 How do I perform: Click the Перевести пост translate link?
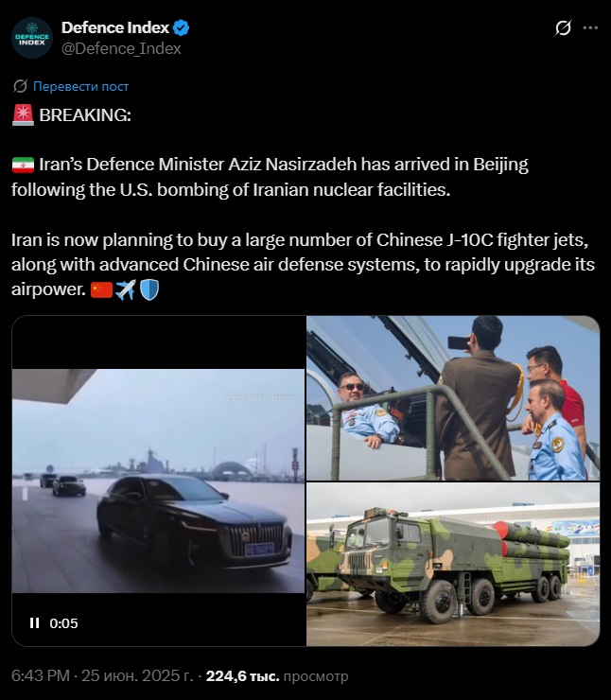click(80, 86)
